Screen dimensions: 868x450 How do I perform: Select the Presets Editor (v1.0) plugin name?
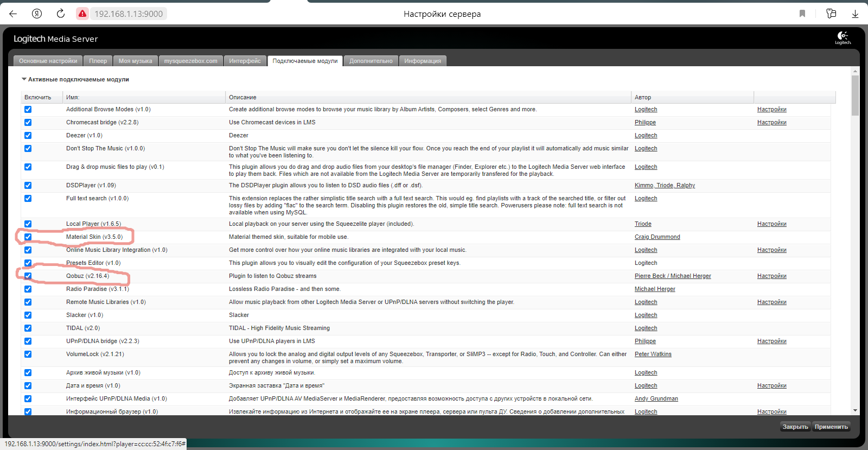coord(93,263)
